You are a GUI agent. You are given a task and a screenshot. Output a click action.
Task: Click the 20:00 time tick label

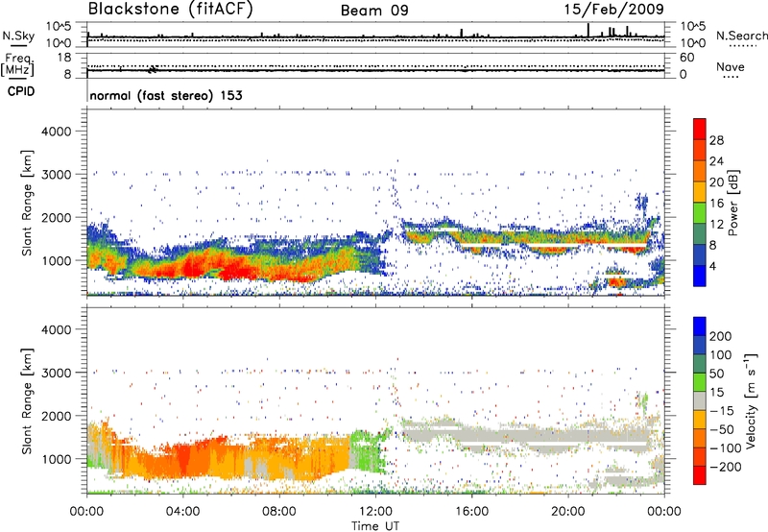[567, 512]
